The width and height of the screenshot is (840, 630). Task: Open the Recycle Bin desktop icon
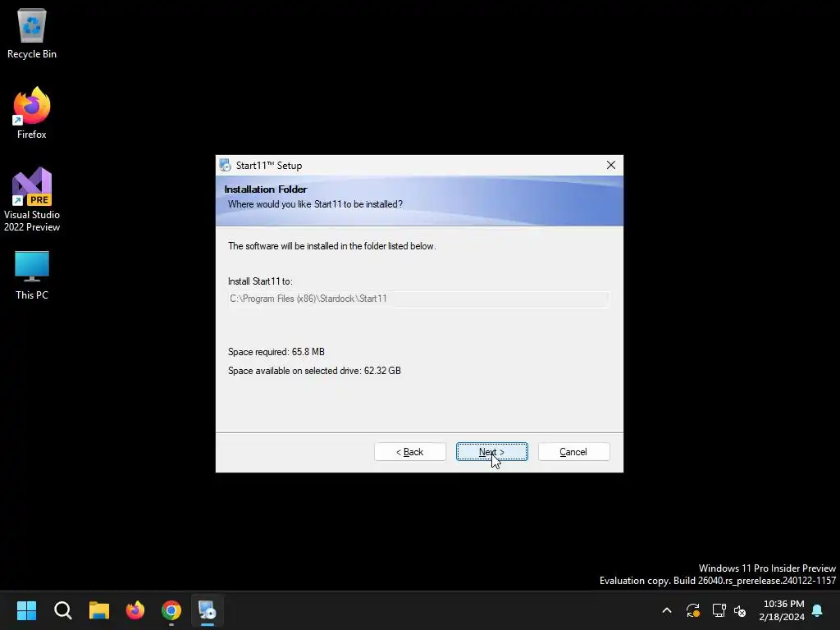tap(32, 33)
